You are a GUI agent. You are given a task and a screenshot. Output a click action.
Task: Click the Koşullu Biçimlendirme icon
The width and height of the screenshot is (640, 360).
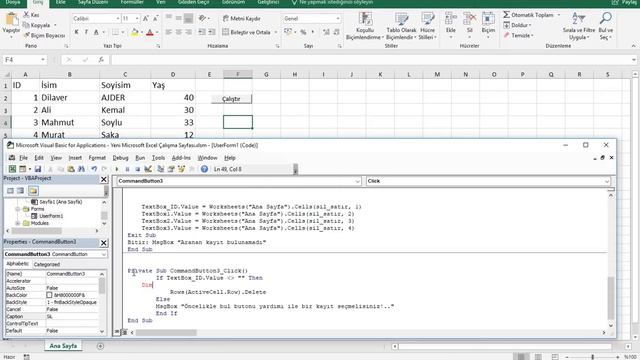point(364,20)
